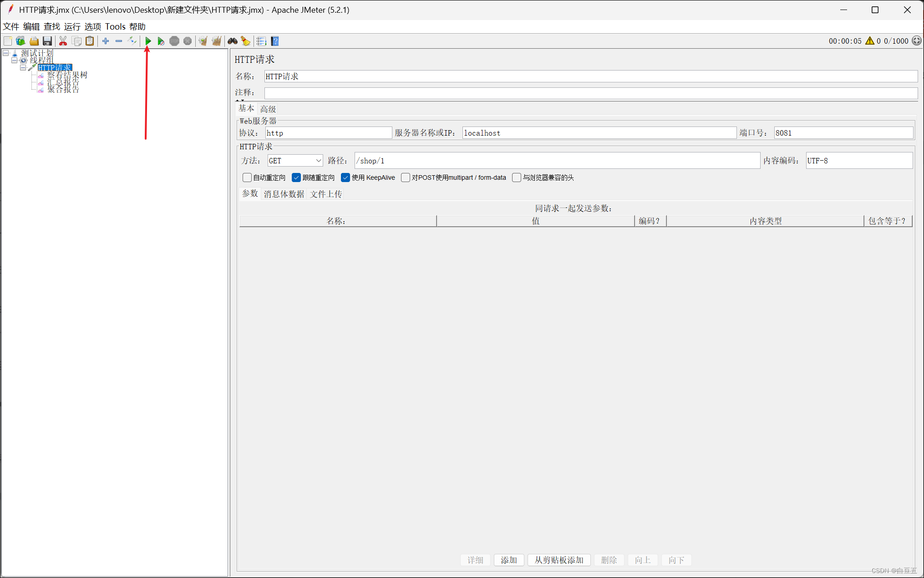Click the 路径 input field with /shop/1
The width and height of the screenshot is (924, 578).
[557, 161]
